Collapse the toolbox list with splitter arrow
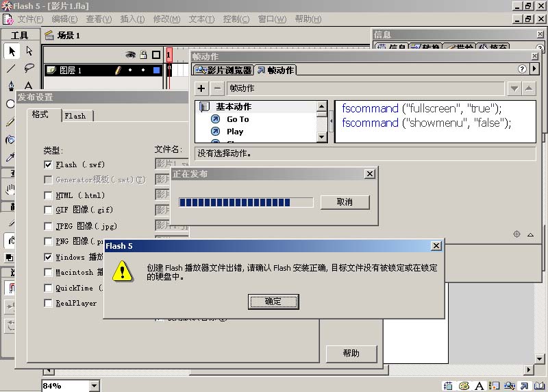 coord(331,121)
